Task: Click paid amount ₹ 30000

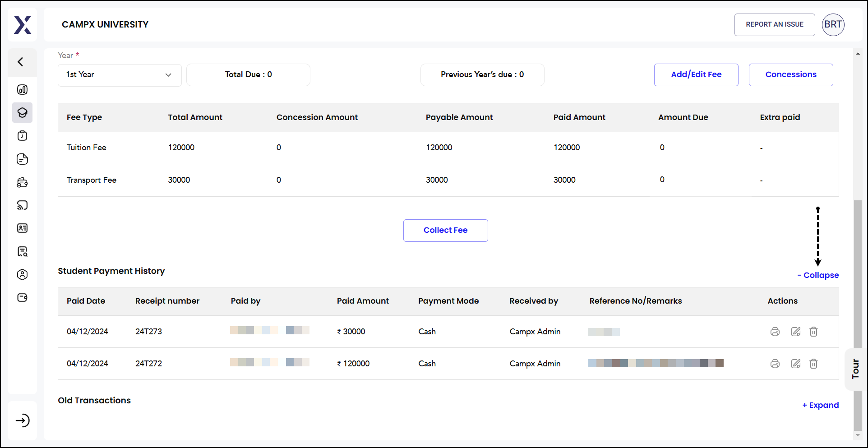Action: click(351, 332)
